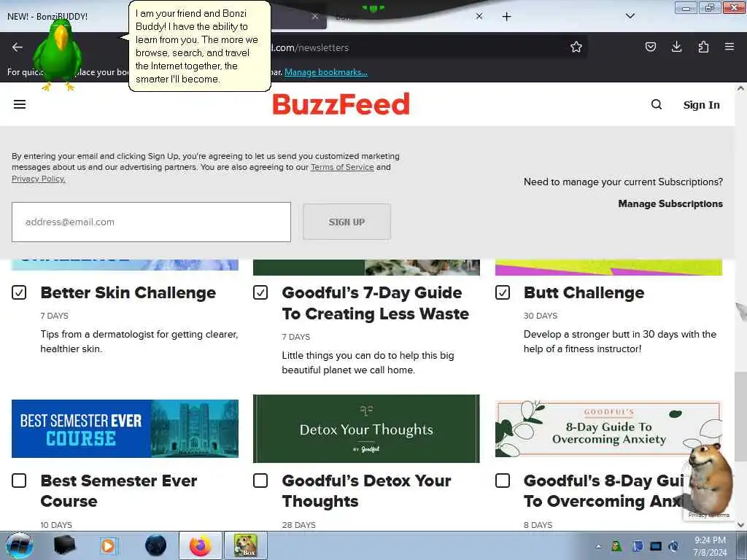The image size is (747, 560).
Task: Open the Bonzi taskbar app icon
Action: tap(246, 545)
